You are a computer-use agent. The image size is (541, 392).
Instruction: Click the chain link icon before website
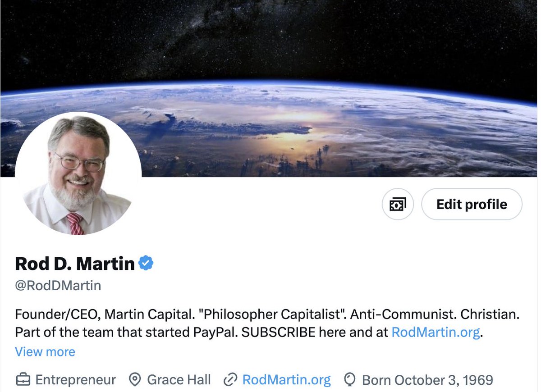230,380
